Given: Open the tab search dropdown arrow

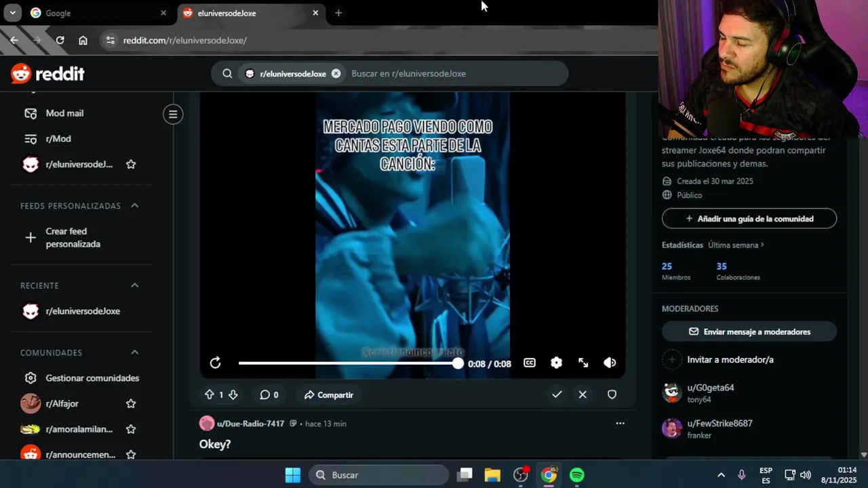Looking at the screenshot, I should click(12, 13).
